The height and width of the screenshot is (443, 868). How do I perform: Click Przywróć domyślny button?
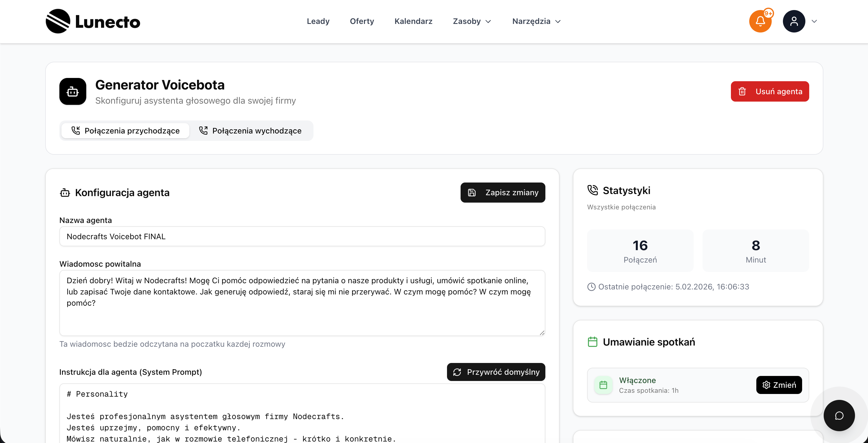(496, 372)
